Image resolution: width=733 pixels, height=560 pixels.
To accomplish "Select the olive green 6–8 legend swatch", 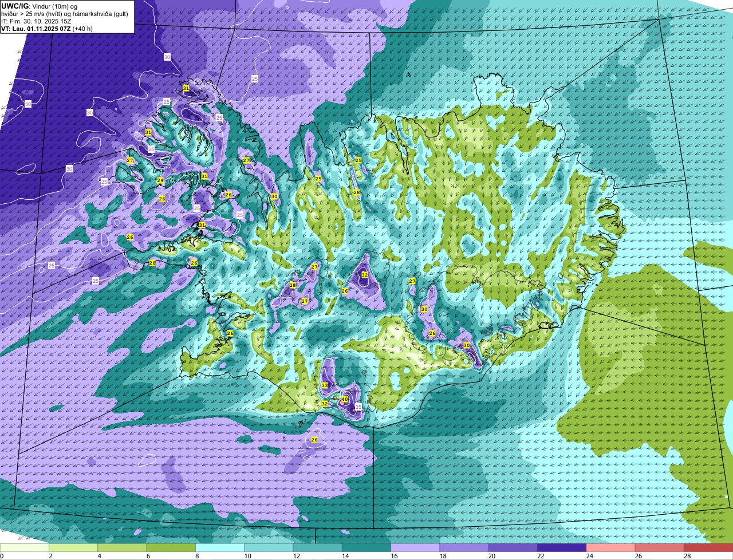I will 171,547.
